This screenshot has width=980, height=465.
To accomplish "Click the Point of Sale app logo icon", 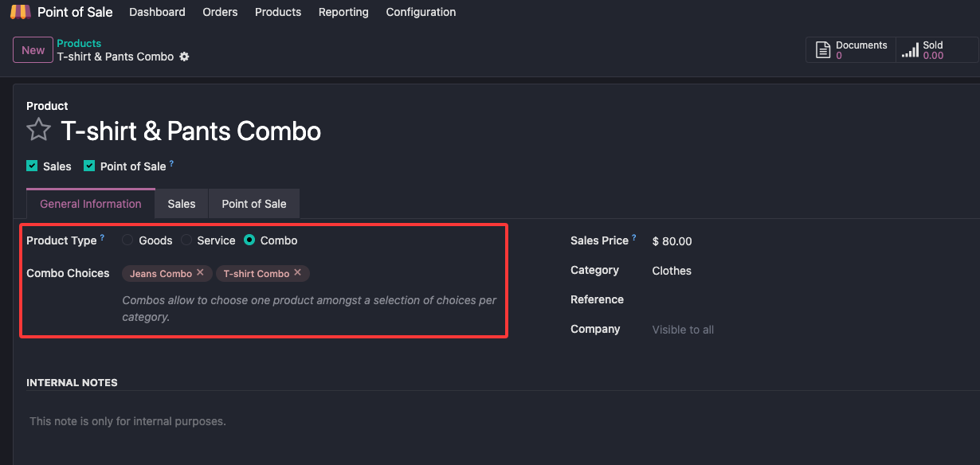I will (x=20, y=12).
